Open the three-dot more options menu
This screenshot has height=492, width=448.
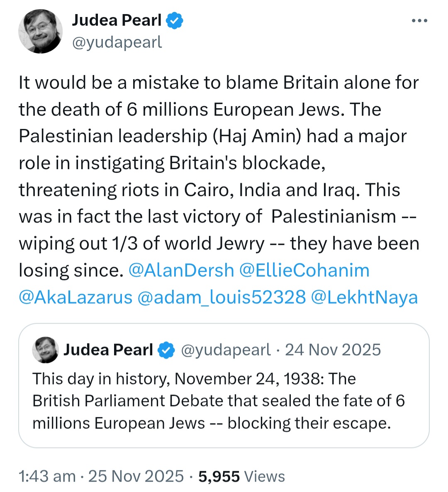coord(419,21)
